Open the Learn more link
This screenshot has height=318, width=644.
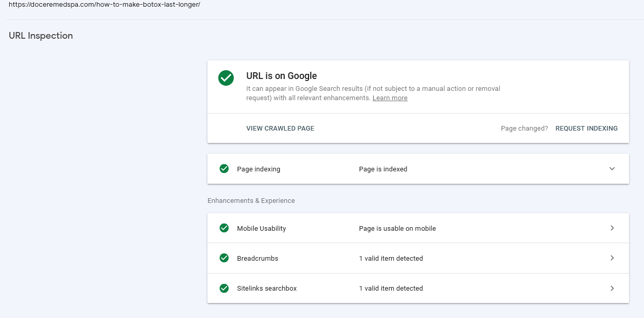click(x=390, y=98)
